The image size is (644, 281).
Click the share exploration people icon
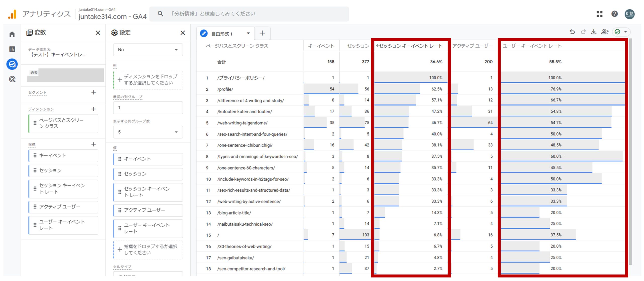(605, 32)
